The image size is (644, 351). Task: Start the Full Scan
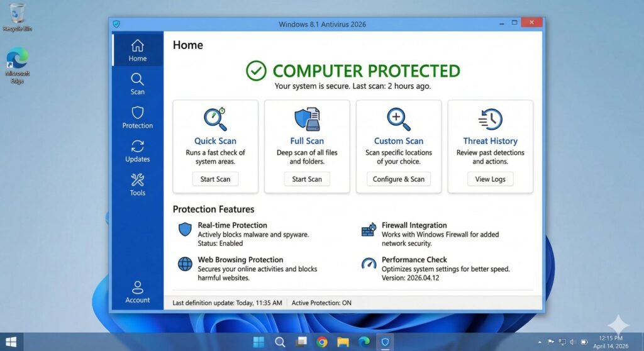[307, 179]
